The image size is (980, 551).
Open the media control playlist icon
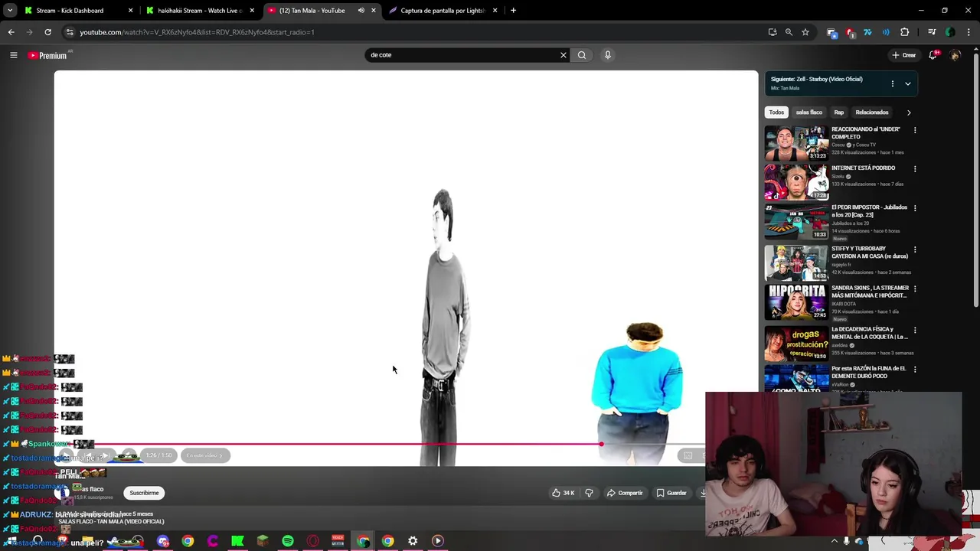coord(932,32)
